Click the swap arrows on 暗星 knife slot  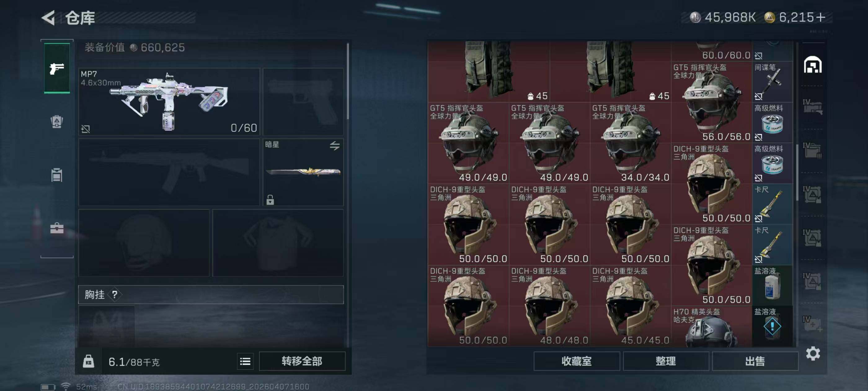(x=334, y=146)
